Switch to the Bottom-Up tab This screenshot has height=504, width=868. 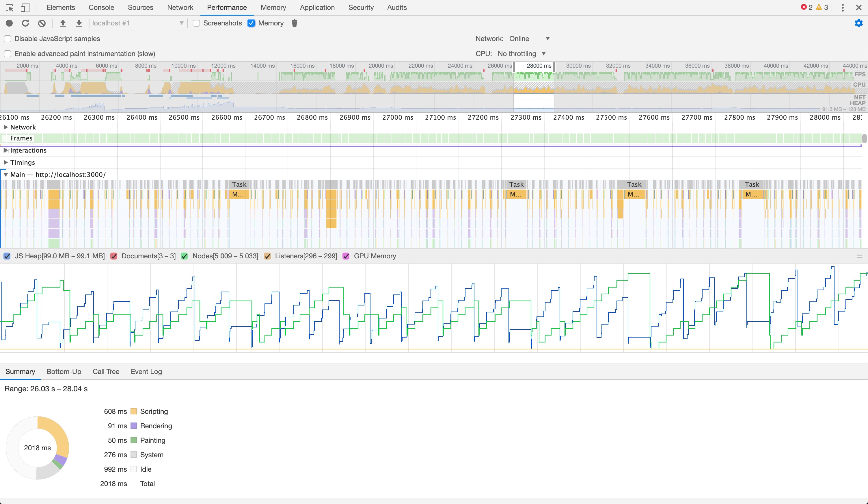click(x=64, y=372)
